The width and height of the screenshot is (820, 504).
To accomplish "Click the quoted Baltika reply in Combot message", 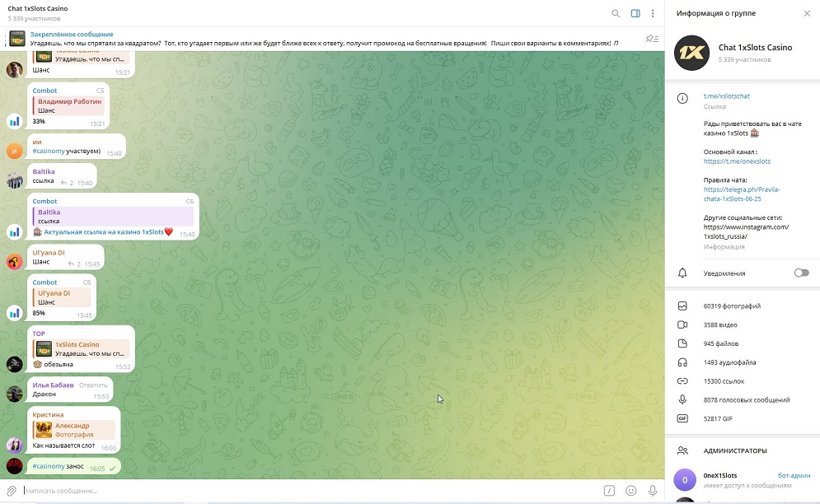I will [x=113, y=217].
